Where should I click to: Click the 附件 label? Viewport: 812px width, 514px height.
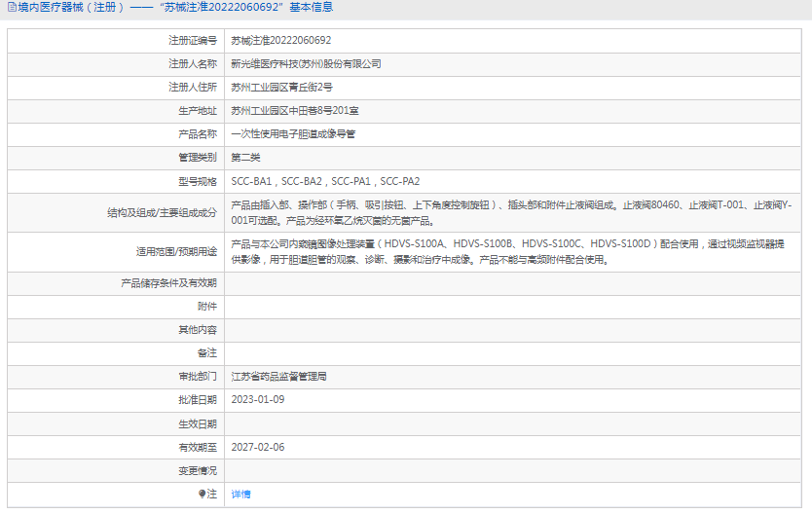207,307
